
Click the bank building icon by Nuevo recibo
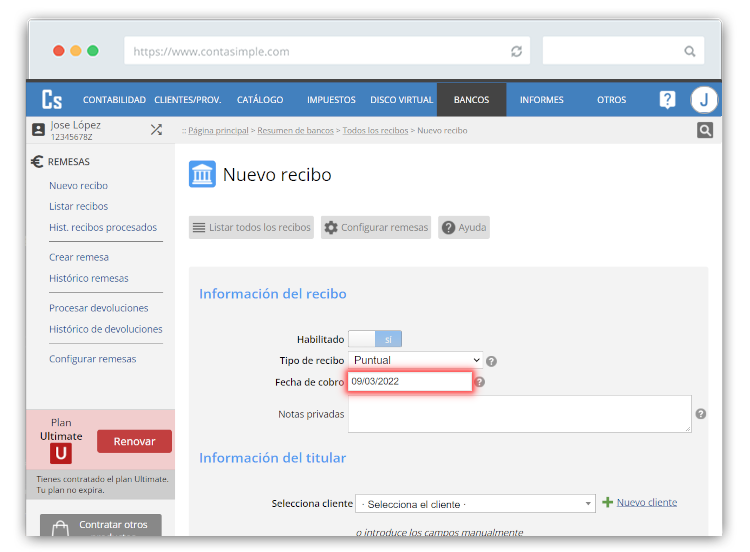coord(202,174)
